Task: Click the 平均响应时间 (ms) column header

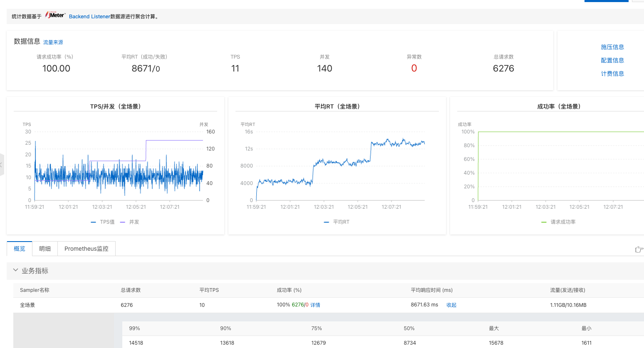Action: click(431, 290)
